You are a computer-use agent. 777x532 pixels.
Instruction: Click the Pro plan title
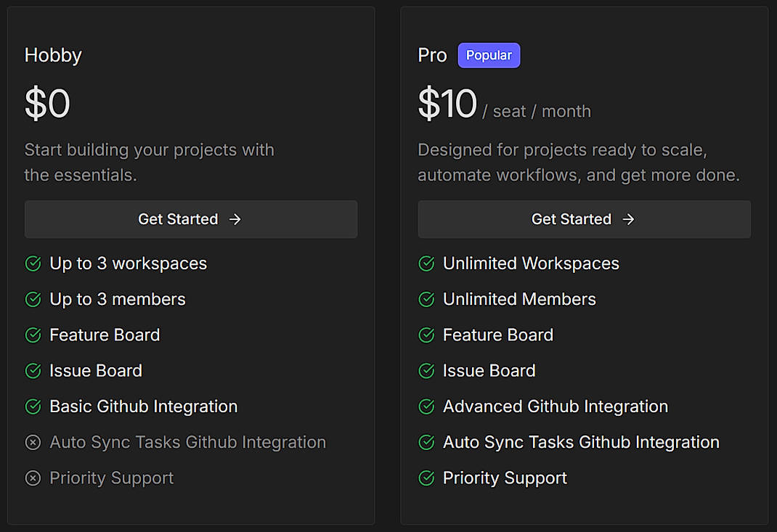(x=433, y=55)
